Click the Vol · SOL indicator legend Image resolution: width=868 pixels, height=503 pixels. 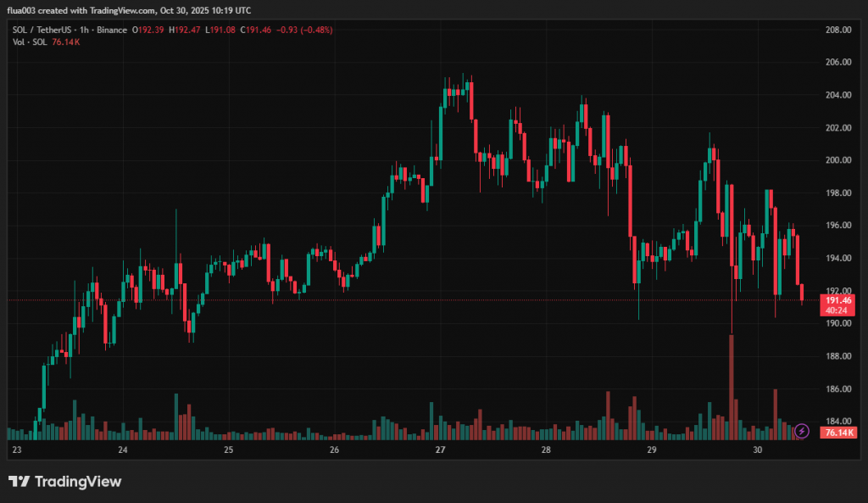(x=29, y=41)
